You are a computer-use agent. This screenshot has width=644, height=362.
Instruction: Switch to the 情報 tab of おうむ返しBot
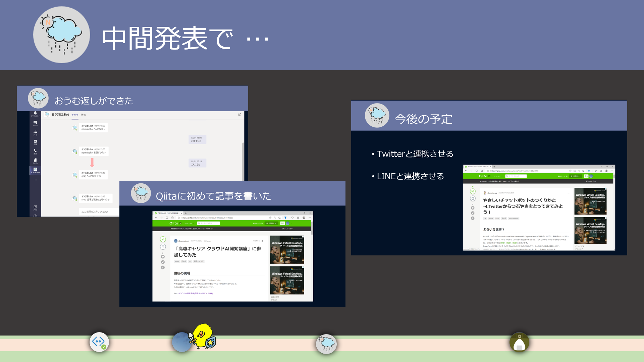(x=84, y=115)
